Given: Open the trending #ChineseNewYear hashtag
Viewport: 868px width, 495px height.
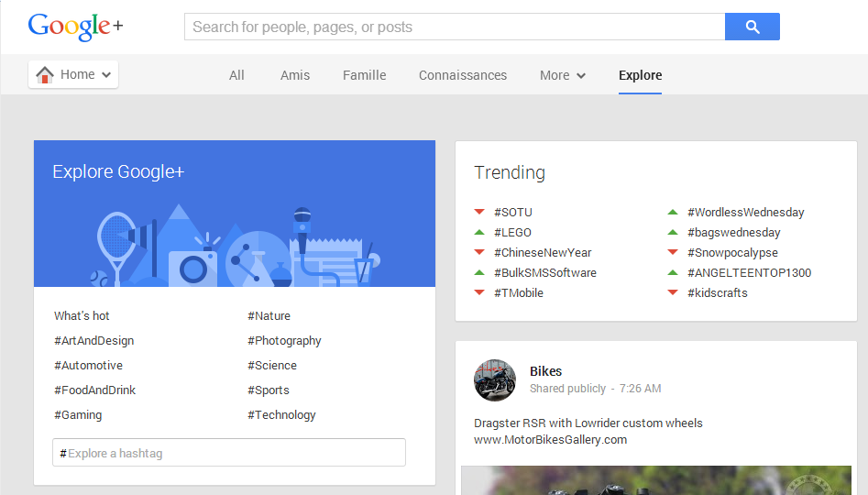Looking at the screenshot, I should (543, 252).
